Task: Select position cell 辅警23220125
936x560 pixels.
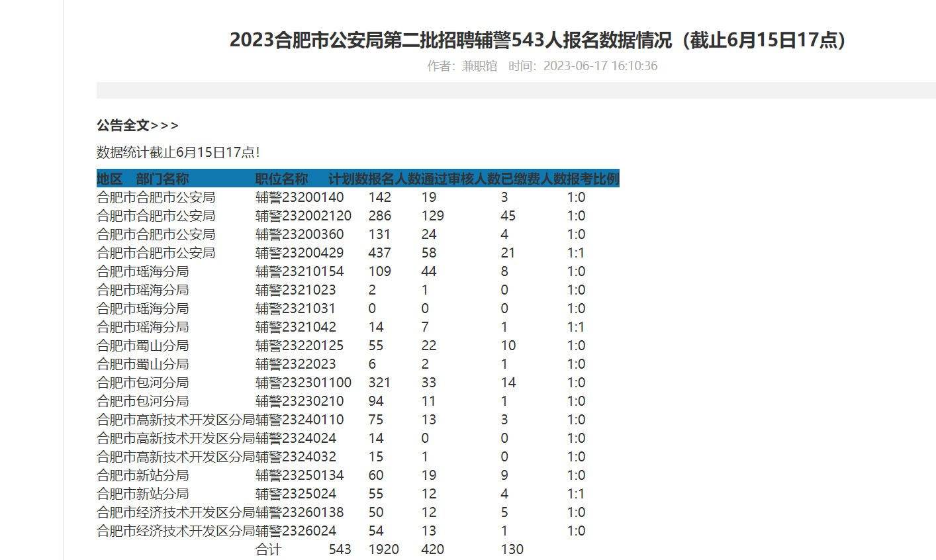Action: (x=300, y=346)
